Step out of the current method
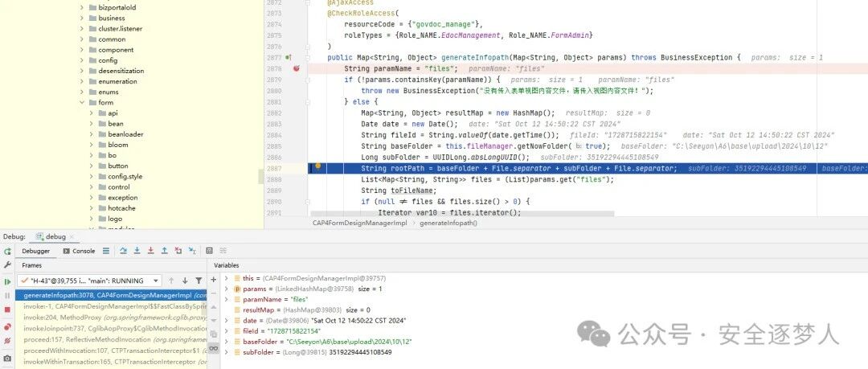The height and width of the screenshot is (369, 868). click(164, 251)
